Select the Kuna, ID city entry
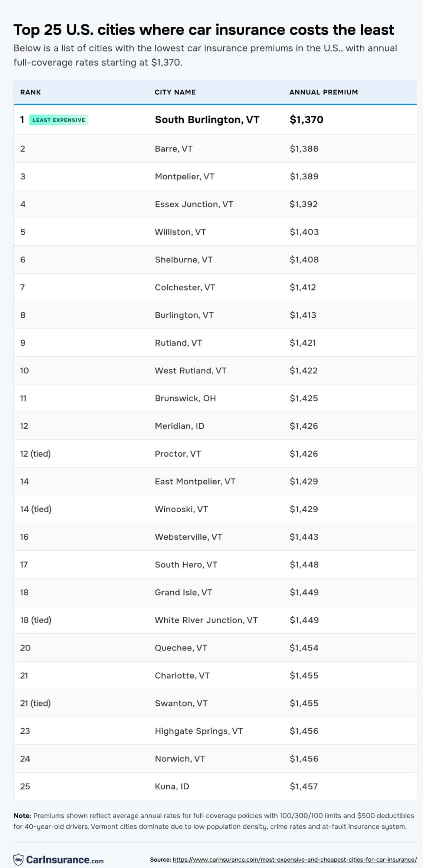Image resolution: width=423 pixels, height=868 pixels. click(x=172, y=786)
